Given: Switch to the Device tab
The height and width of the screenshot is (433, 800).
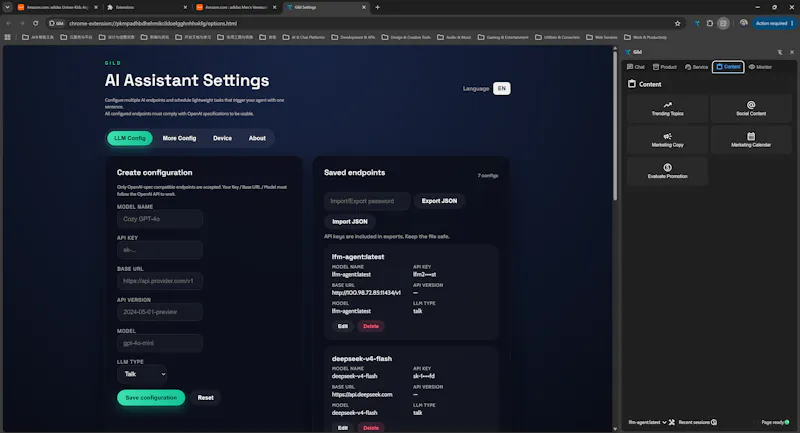Looking at the screenshot, I should pos(222,138).
